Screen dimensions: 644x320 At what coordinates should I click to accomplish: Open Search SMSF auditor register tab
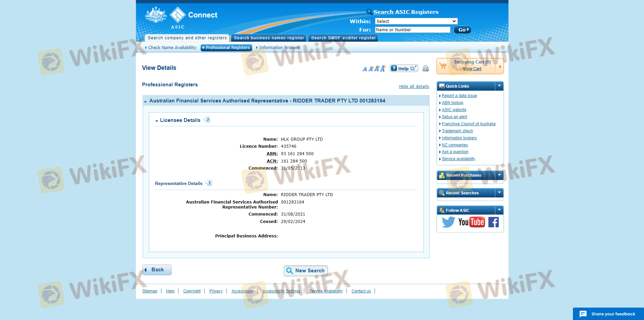click(x=343, y=38)
